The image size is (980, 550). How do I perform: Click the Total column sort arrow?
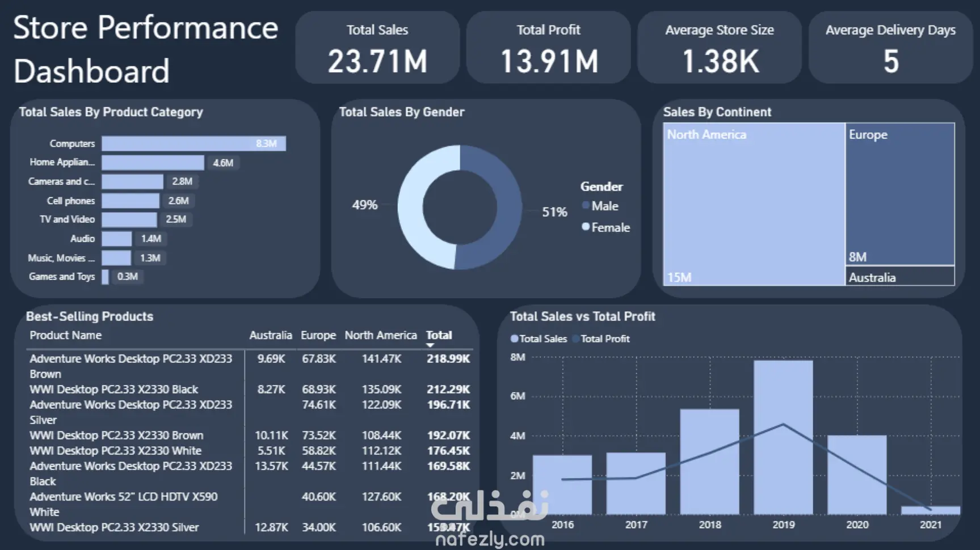tap(430, 345)
